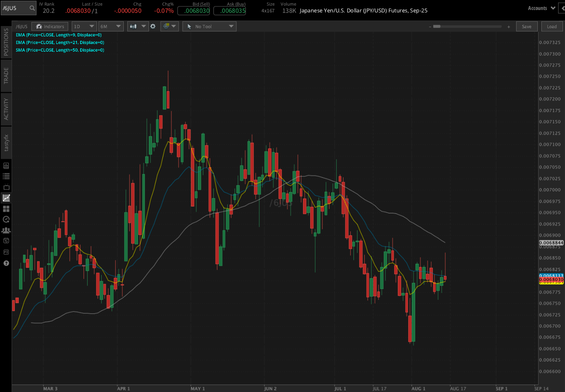Click the symbol search magnifier icon
This screenshot has width=565, height=392.
pyautogui.click(x=32, y=8)
